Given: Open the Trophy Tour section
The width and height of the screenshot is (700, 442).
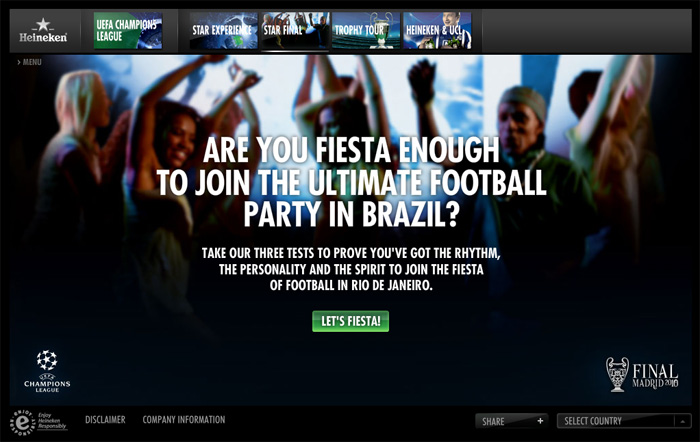Looking at the screenshot, I should 366,30.
